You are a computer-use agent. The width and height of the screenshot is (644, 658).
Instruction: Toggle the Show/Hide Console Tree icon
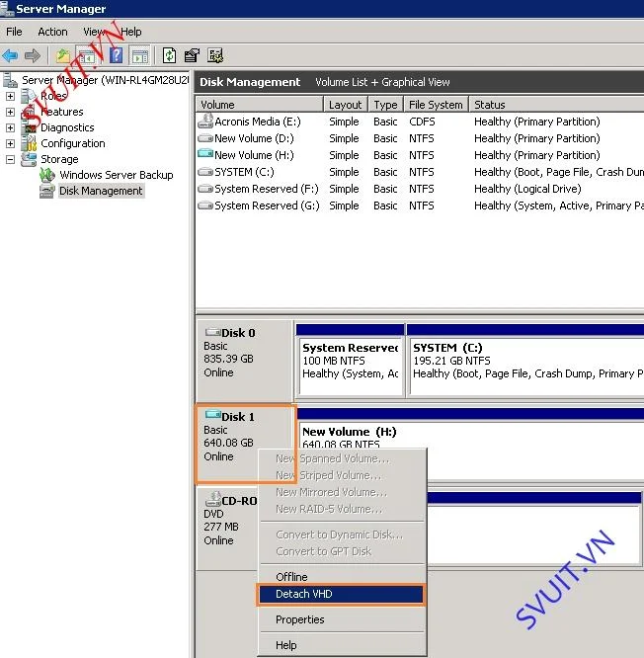[x=87, y=55]
